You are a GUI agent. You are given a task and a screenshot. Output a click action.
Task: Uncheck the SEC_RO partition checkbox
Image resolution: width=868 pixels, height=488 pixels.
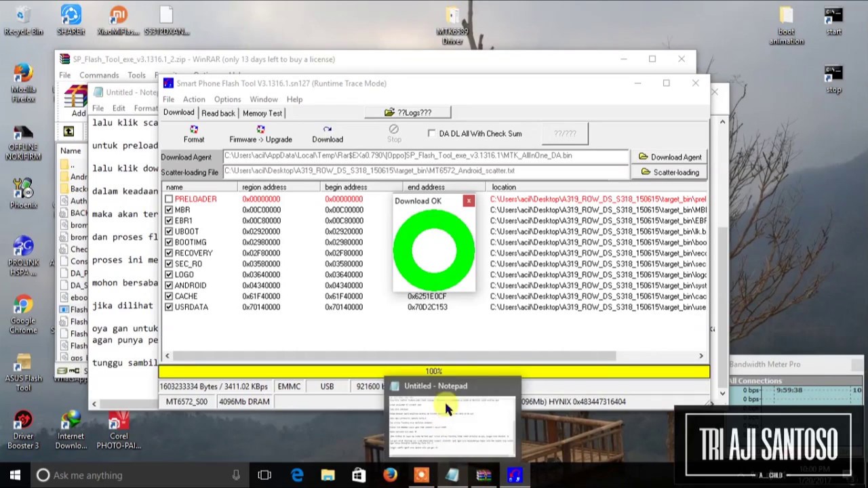tap(169, 264)
